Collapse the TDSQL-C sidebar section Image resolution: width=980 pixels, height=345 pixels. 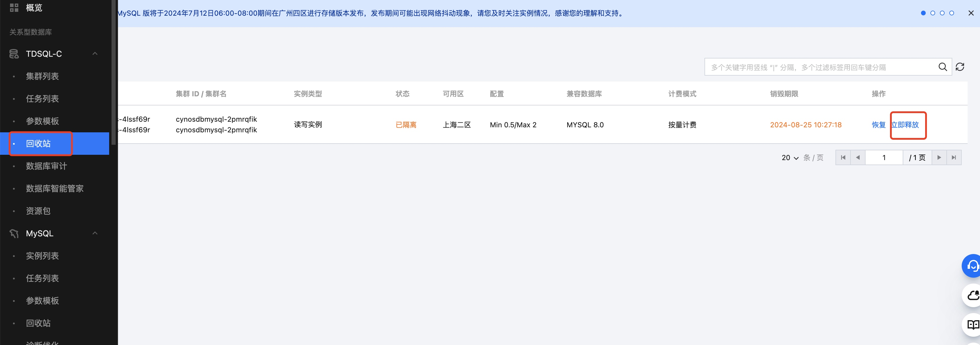pyautogui.click(x=95, y=54)
